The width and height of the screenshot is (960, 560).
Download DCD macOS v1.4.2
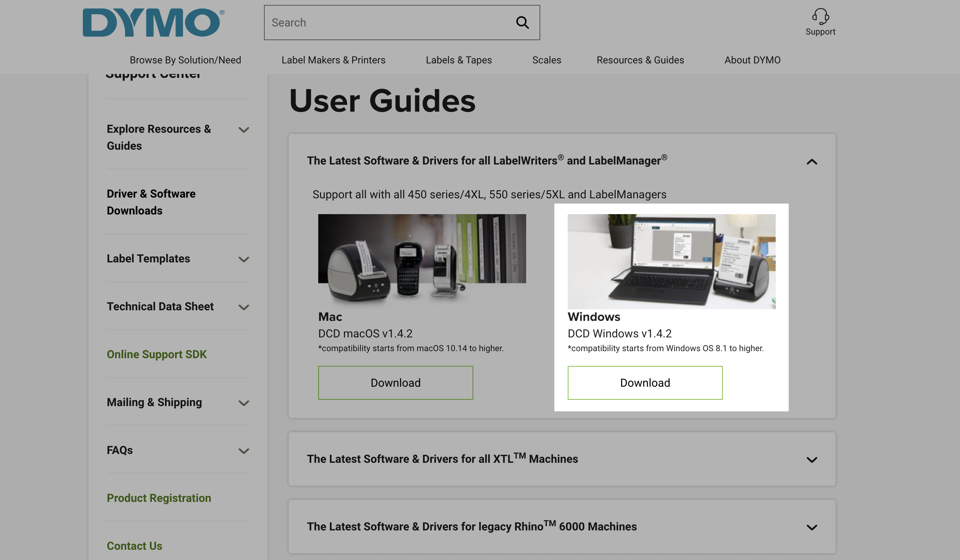(x=395, y=382)
